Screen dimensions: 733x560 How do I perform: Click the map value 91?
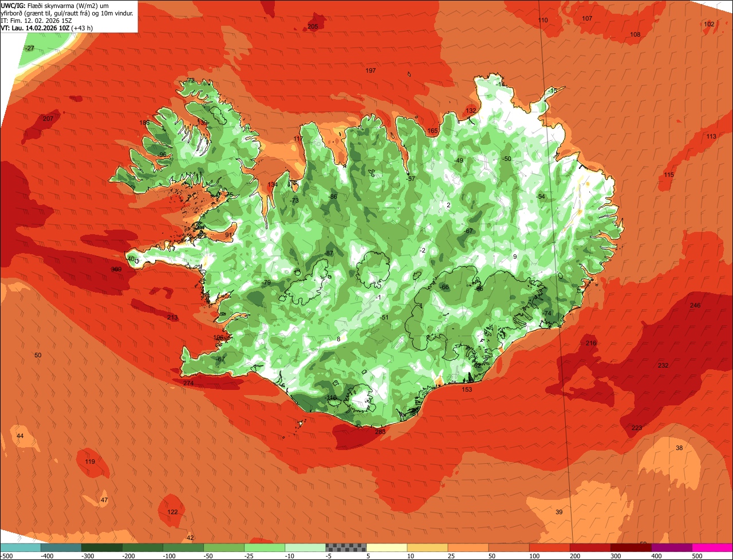pyautogui.click(x=229, y=235)
